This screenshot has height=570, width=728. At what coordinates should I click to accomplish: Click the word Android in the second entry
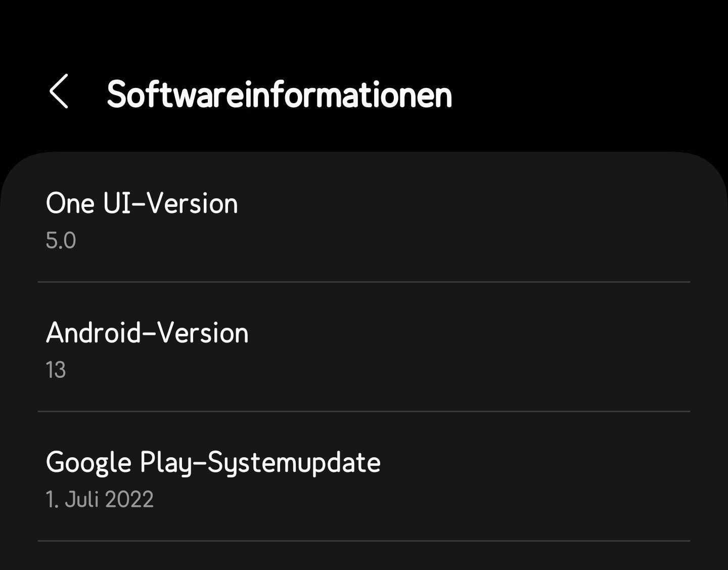click(93, 333)
